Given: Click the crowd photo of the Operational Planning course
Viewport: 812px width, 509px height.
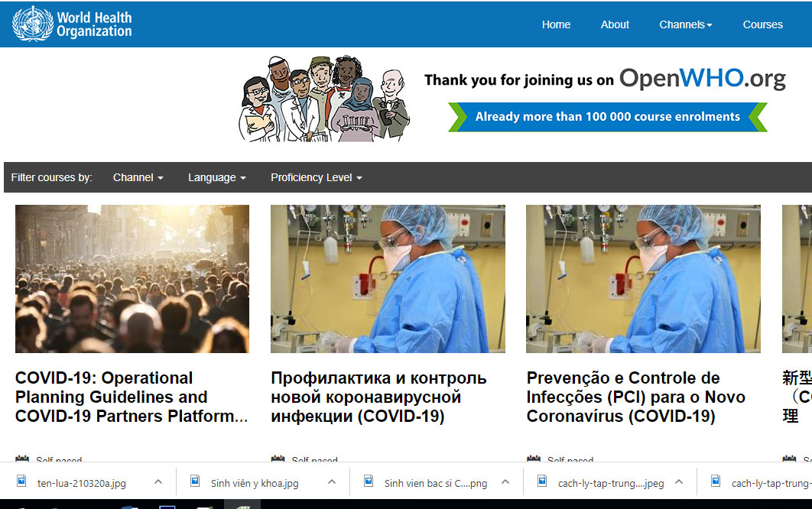Looking at the screenshot, I should [132, 279].
